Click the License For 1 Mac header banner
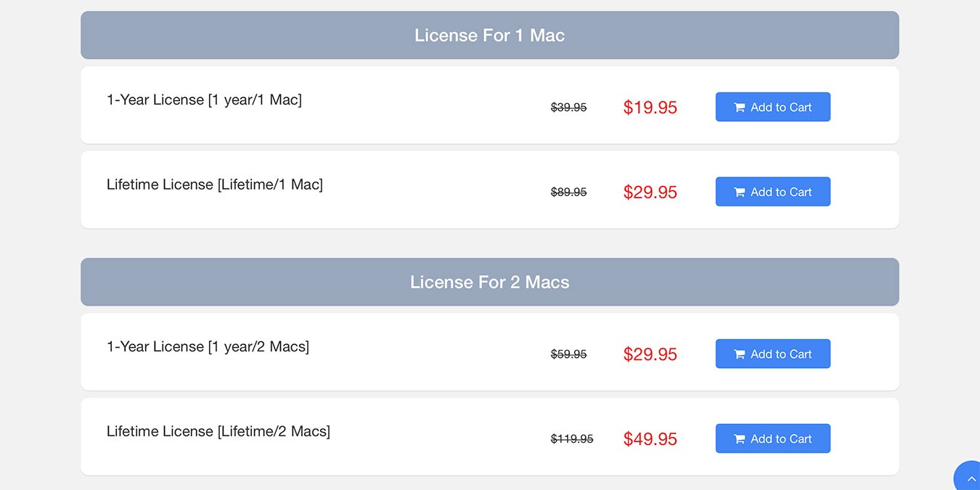The image size is (980, 490). [490, 35]
